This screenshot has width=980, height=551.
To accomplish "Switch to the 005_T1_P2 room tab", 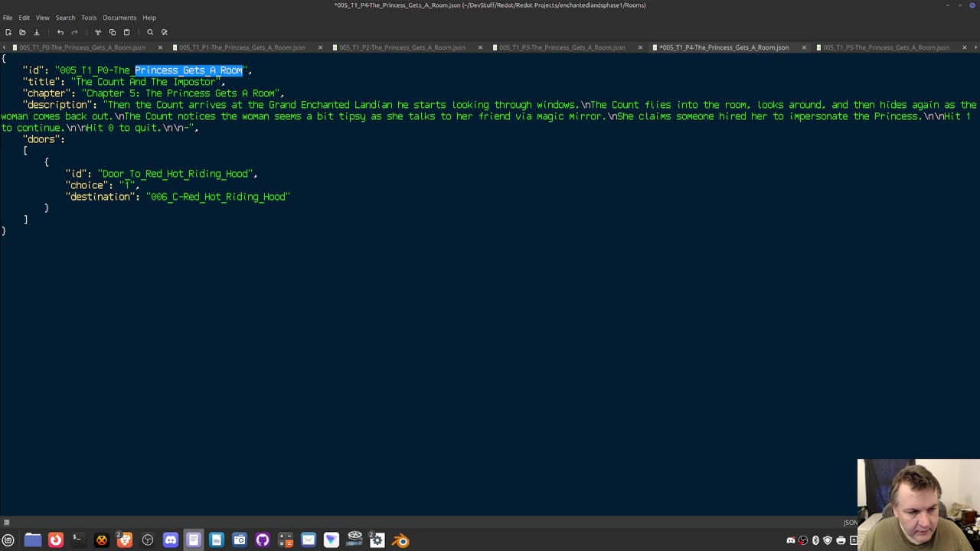I will point(402,47).
